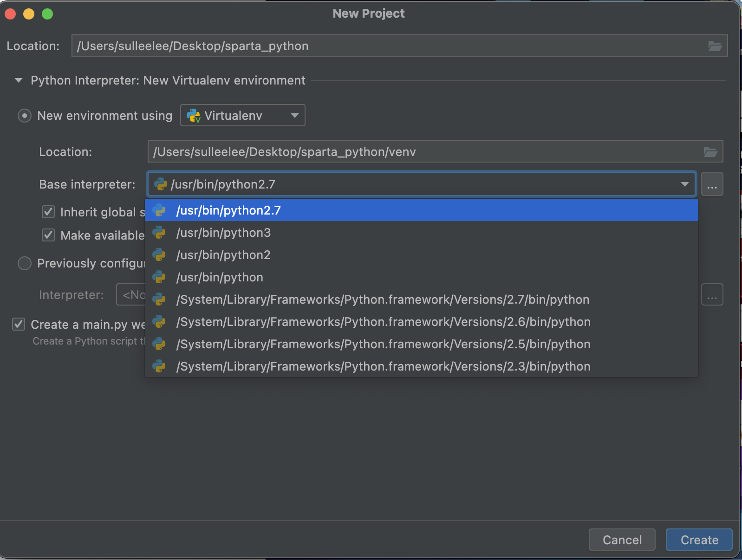Screen dimensions: 742x560
Task: Click the Python icon beside highlighted /usr/bin/python2.7 row
Action: [x=159, y=210]
